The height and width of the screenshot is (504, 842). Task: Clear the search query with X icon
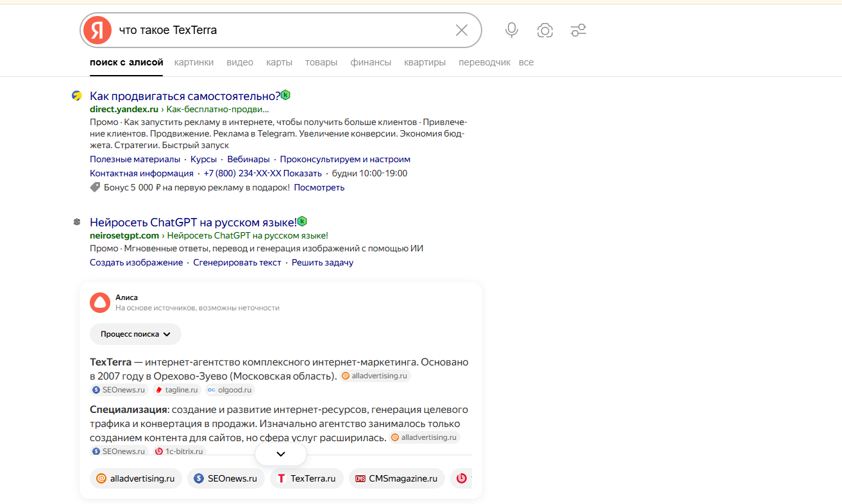point(461,30)
